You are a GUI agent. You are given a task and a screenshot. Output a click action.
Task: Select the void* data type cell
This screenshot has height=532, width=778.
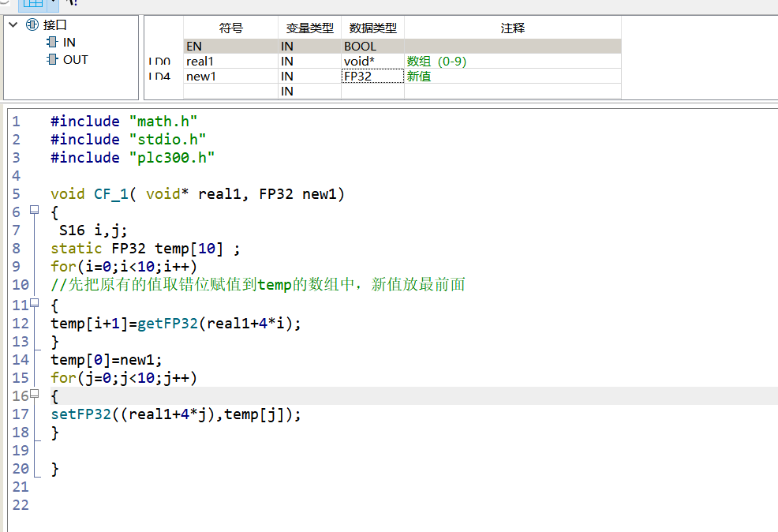pos(372,61)
